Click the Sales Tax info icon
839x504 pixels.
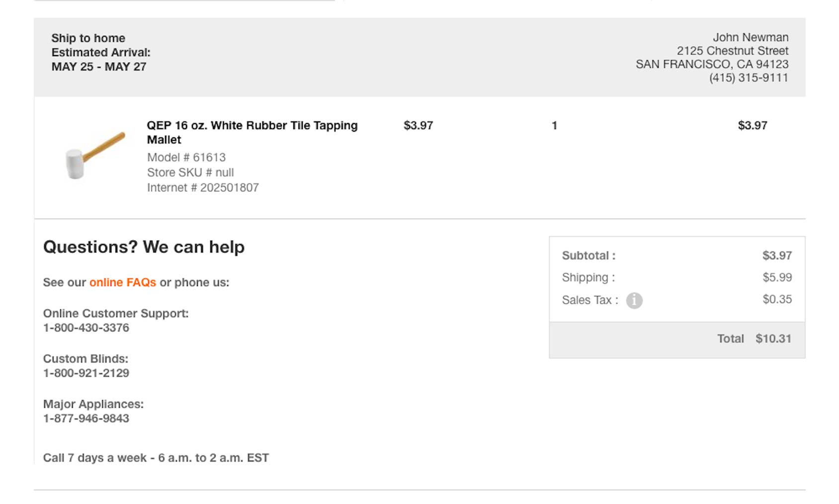pos(635,300)
